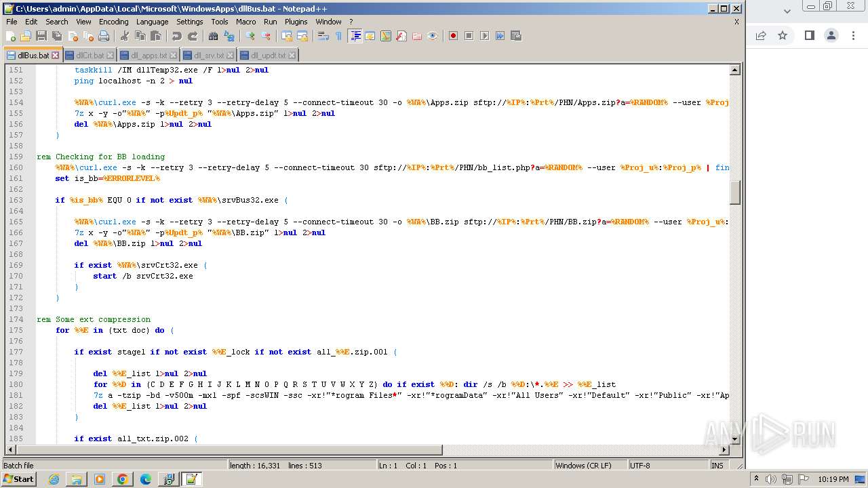Switch to the dll_updt.txt tab
Screen dimensions: 868x488
[267, 56]
